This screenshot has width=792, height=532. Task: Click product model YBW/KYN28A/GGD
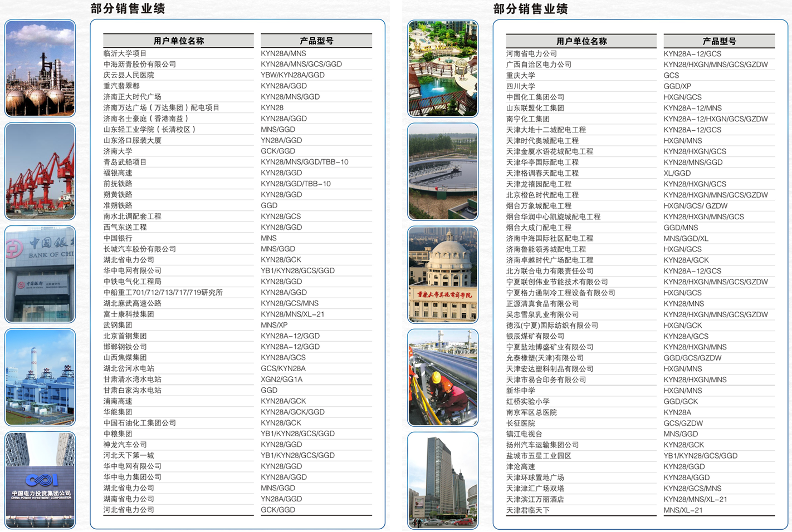[292, 75]
